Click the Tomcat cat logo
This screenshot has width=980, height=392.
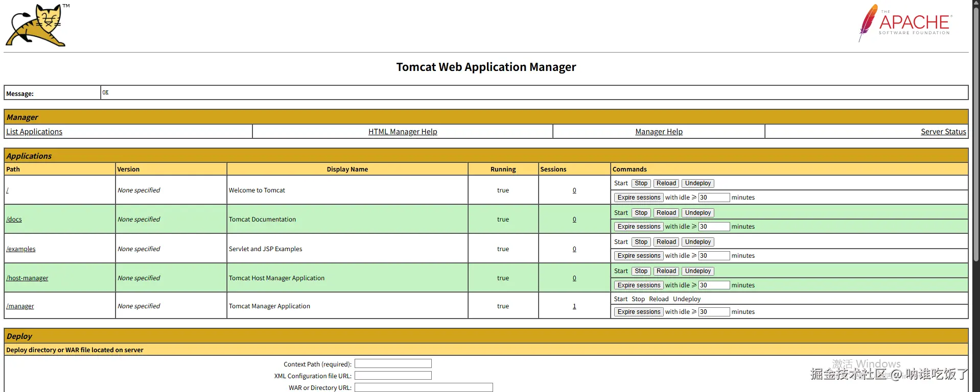click(x=37, y=25)
